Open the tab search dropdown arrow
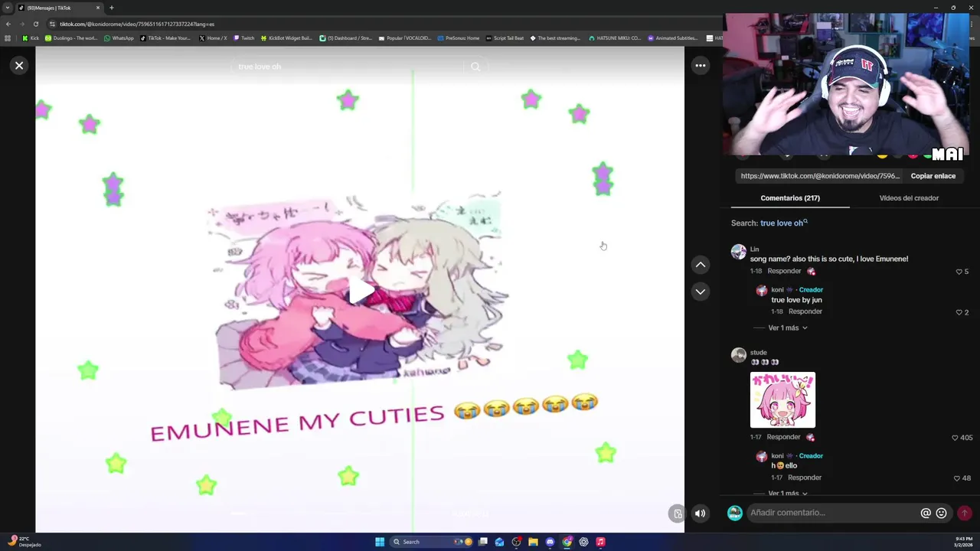Screen dimensions: 980x551 (x=8, y=8)
